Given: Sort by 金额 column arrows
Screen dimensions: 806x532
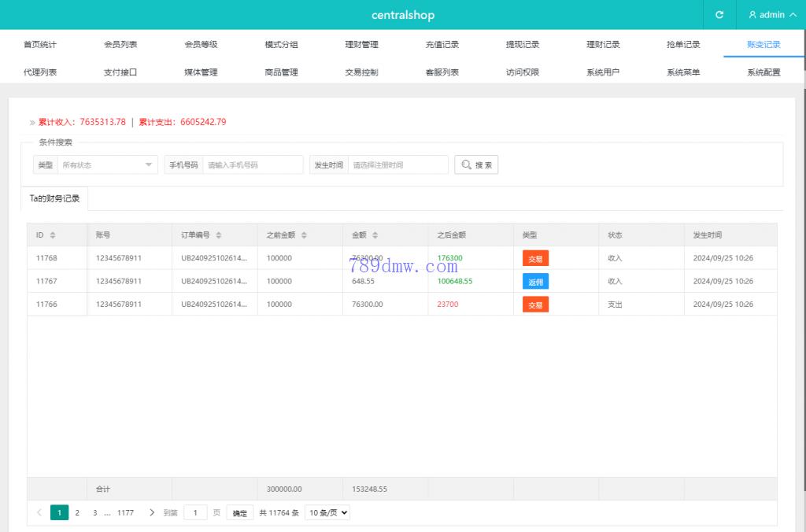Looking at the screenshot, I should [x=375, y=235].
